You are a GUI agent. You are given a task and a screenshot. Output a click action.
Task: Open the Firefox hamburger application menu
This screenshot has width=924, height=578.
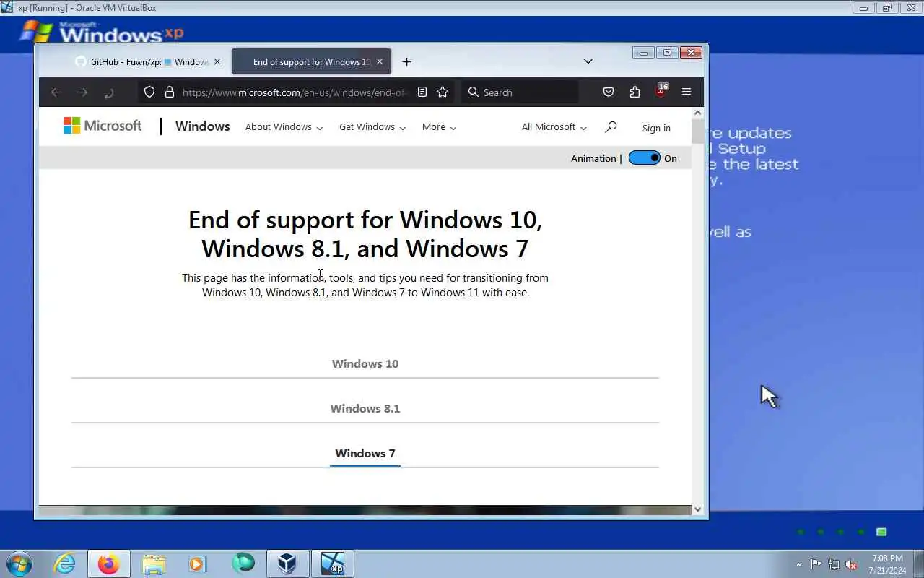tap(687, 92)
